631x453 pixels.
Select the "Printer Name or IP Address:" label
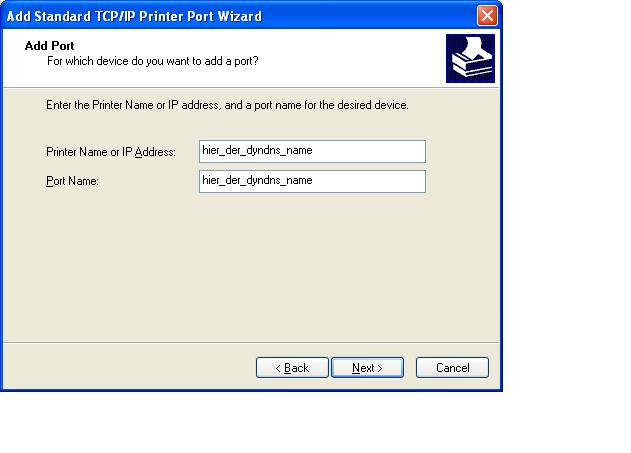click(x=111, y=152)
